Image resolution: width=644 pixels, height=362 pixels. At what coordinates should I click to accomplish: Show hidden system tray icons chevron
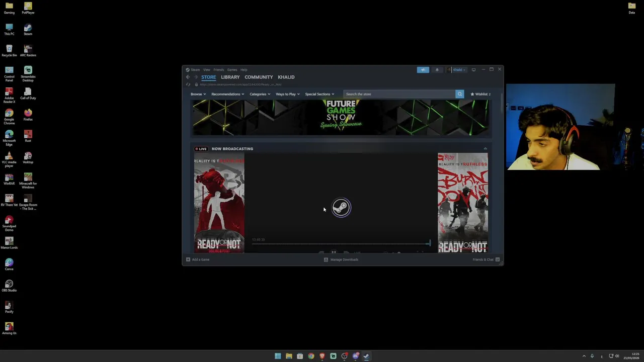(584, 356)
